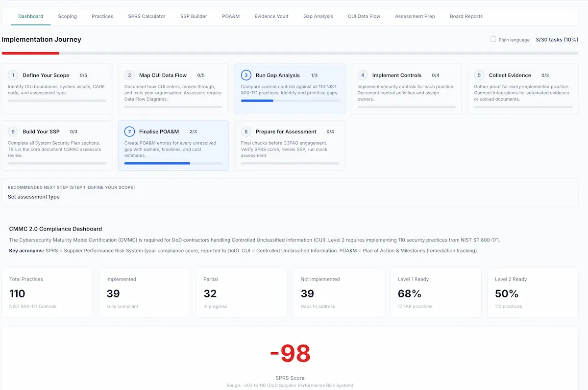
Task: Collapse the Finalise POA&M card
Action: click(173, 145)
